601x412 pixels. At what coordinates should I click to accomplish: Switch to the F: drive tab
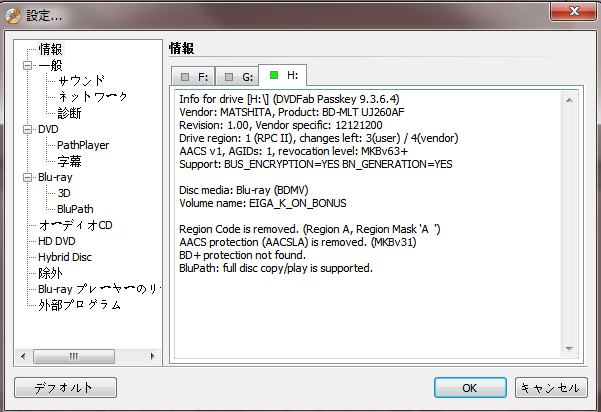[x=193, y=77]
